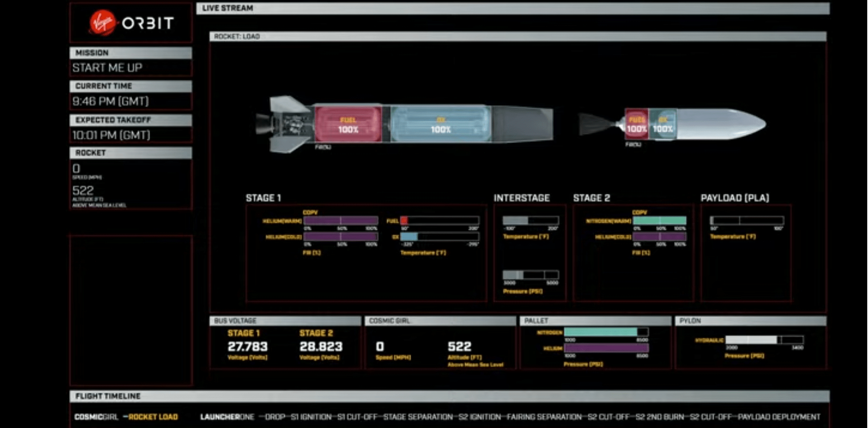Click the Stage 2 engine nozzle graphic
Image resolution: width=868 pixels, height=428 pixels.
pyautogui.click(x=601, y=124)
